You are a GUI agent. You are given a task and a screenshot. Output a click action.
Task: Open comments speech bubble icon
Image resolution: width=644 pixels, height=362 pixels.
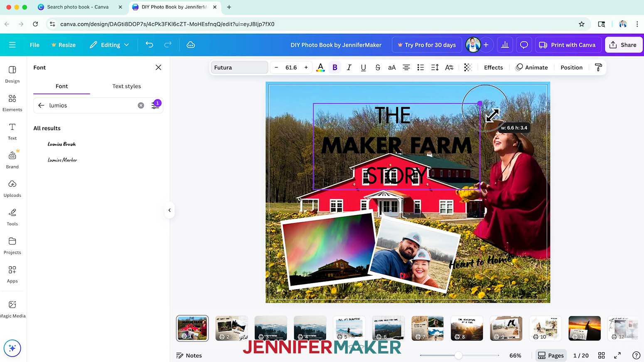524,45
